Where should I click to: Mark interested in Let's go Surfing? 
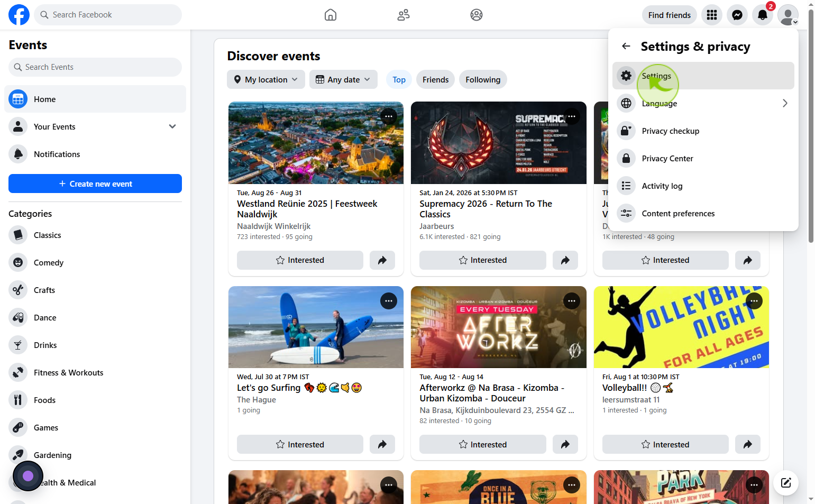300,444
